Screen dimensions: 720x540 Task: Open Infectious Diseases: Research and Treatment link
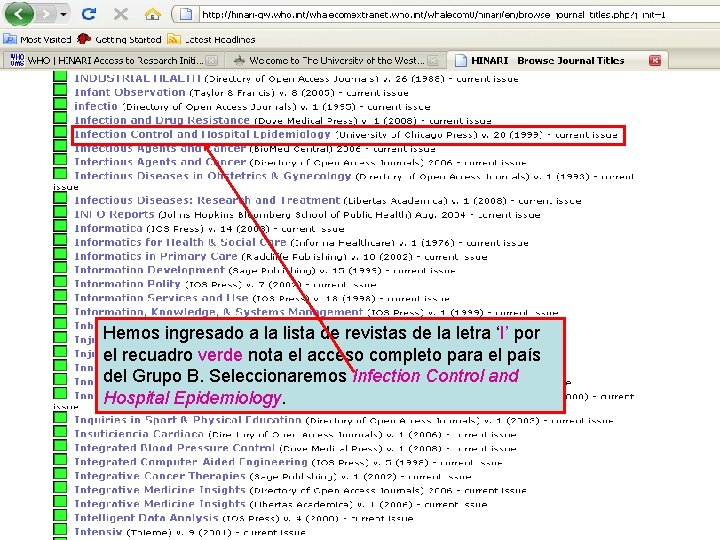tap(207, 200)
